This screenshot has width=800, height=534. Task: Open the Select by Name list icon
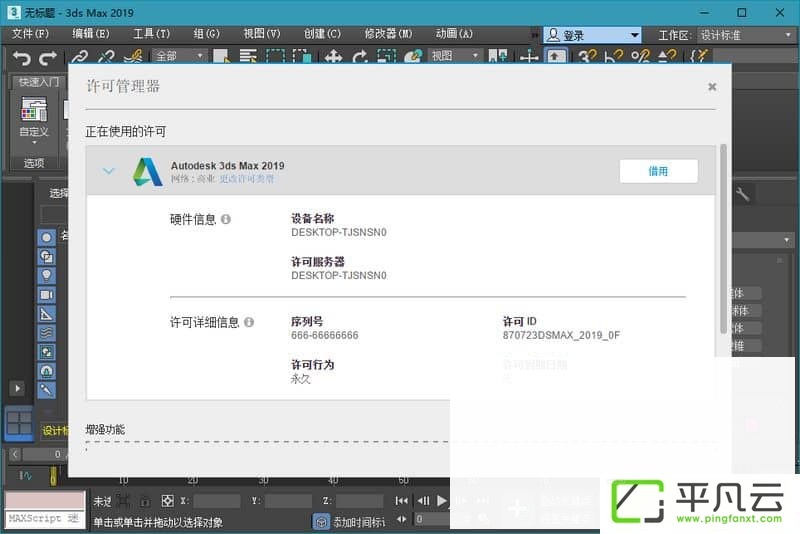(x=248, y=57)
